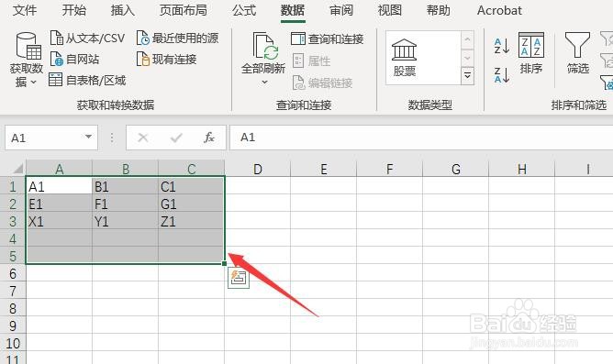613x364 pixels.
Task: Click the cell containing F1
Action: click(125, 204)
